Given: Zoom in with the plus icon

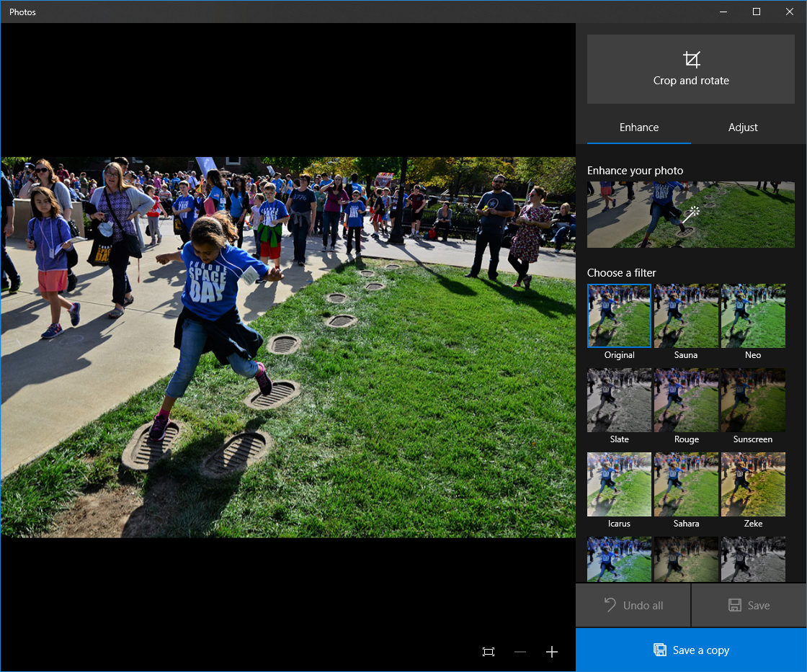Looking at the screenshot, I should (552, 652).
